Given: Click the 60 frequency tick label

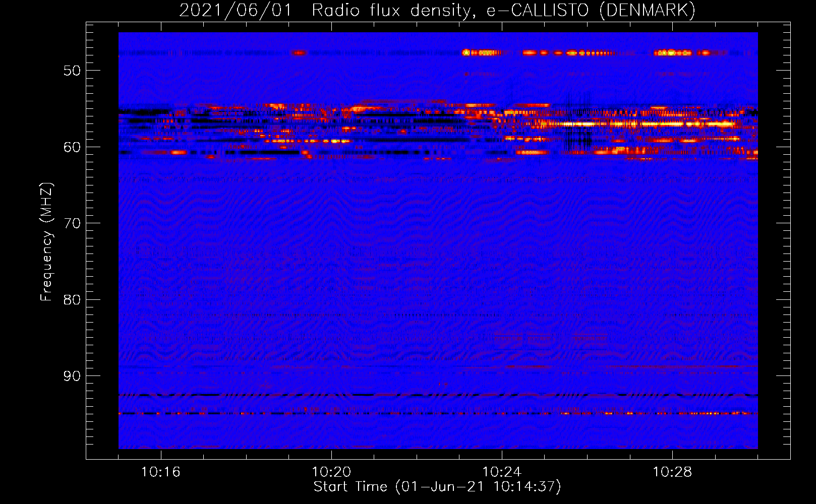Looking at the screenshot, I should pyautogui.click(x=72, y=147).
